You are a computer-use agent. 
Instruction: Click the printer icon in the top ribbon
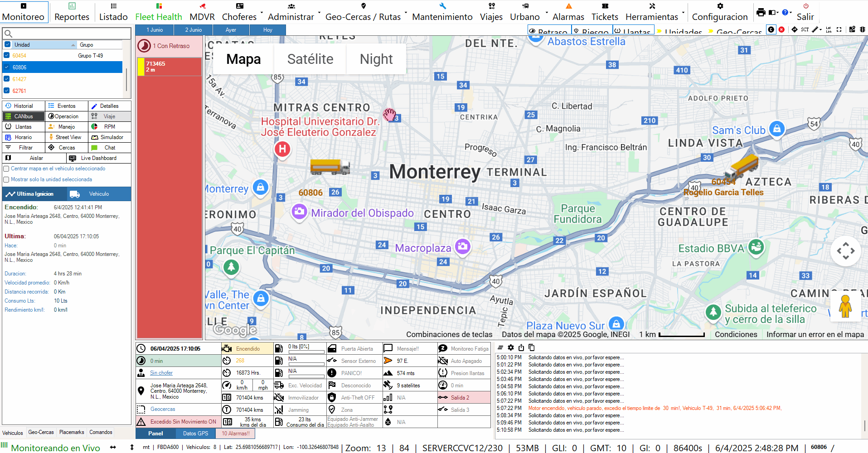pos(761,12)
